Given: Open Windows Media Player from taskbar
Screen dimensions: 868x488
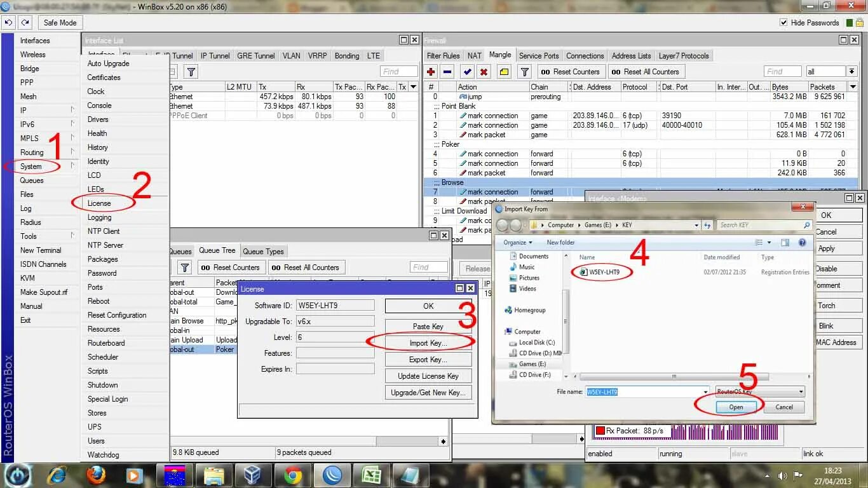Looking at the screenshot, I should [x=134, y=475].
